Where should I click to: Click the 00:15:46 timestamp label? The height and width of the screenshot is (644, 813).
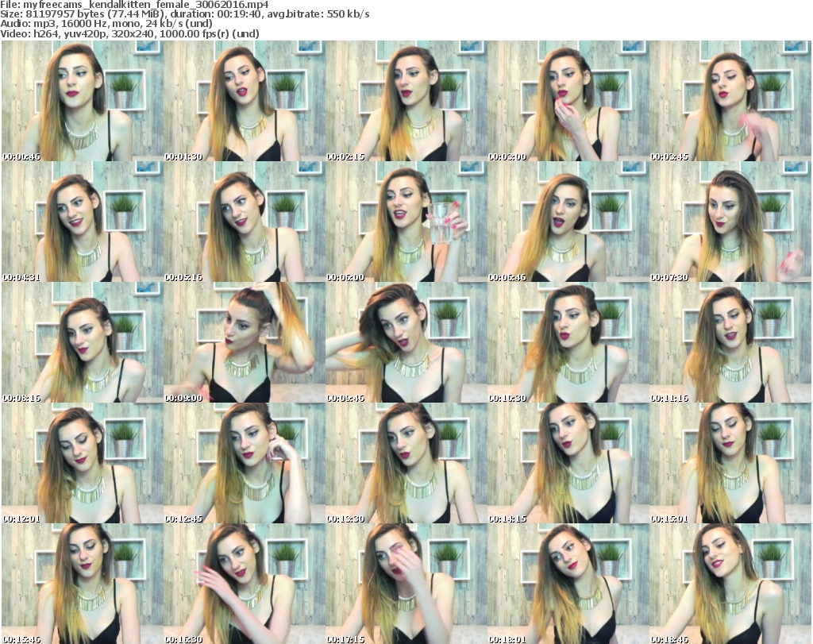21,639
